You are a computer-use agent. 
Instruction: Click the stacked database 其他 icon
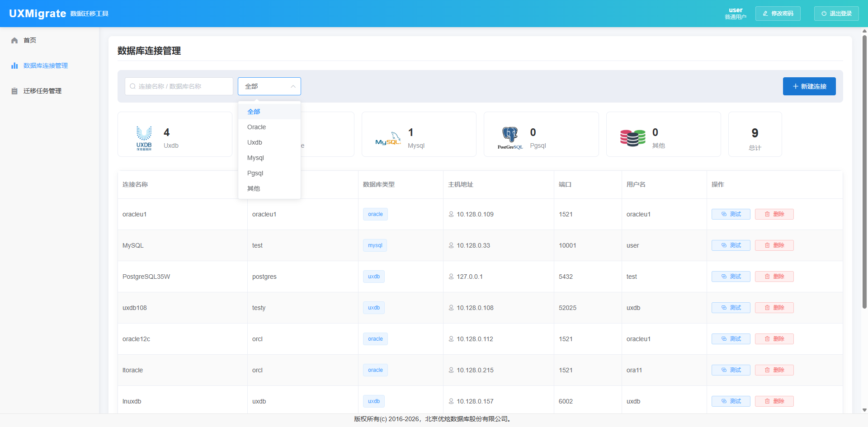click(x=632, y=138)
